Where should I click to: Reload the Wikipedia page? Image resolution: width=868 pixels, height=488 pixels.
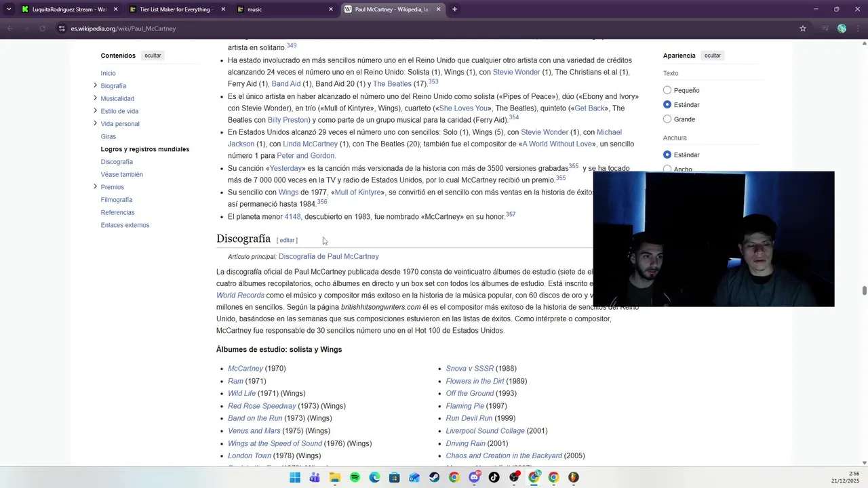[x=43, y=28]
